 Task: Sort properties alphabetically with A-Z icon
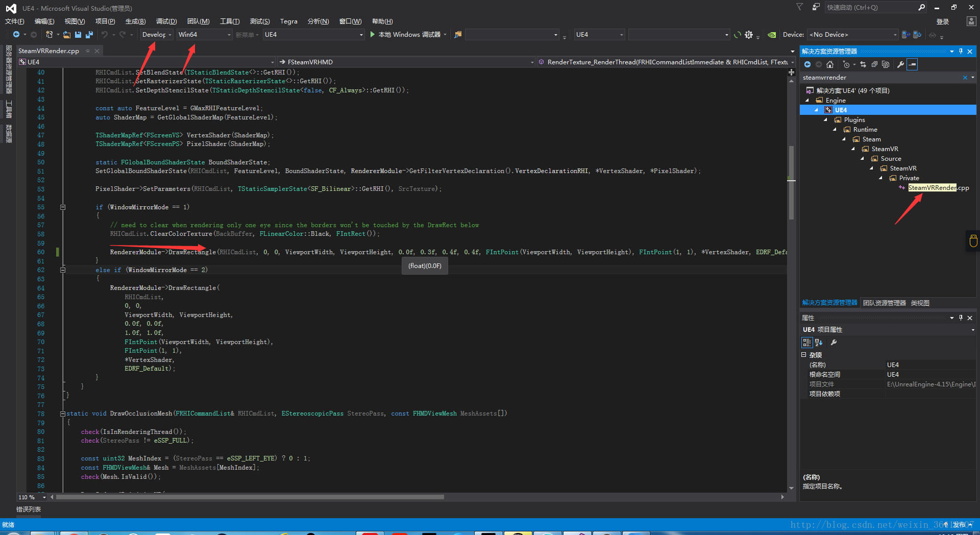point(819,343)
